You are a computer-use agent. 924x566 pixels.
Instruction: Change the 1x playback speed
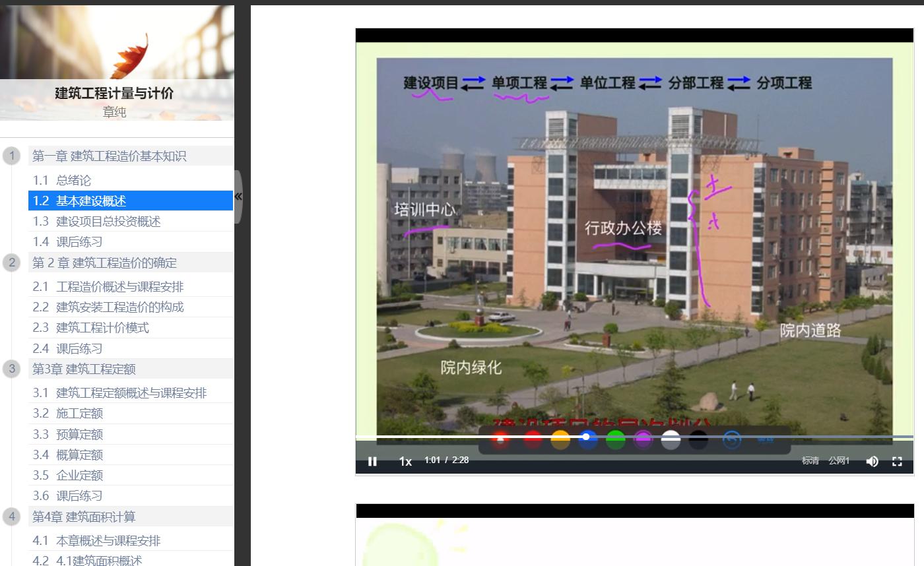click(x=405, y=461)
